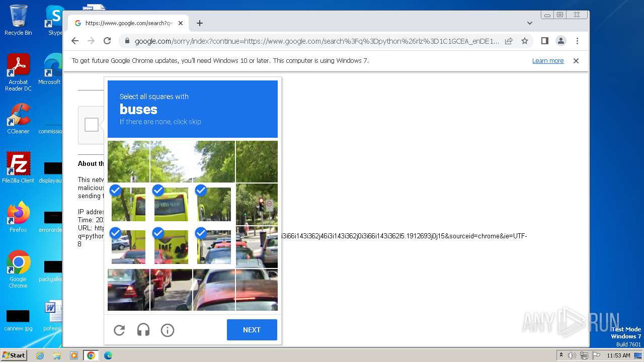This screenshot has height=362, width=644.
Task: Share this page using the share icon
Action: (509, 41)
